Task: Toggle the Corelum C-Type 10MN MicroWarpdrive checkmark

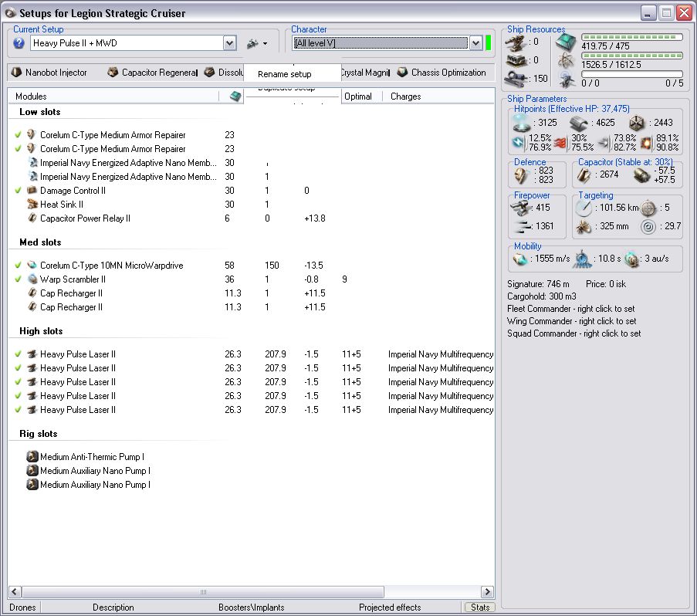Action: click(x=18, y=266)
